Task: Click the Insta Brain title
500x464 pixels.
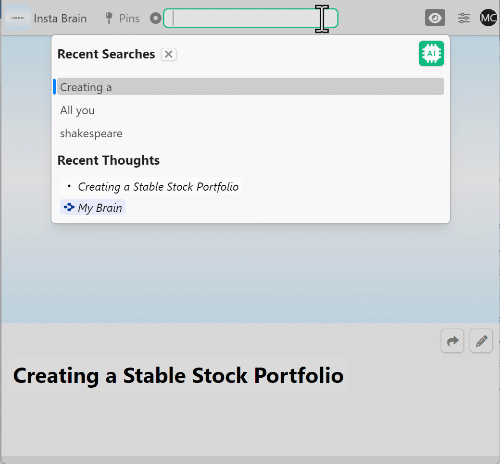Action: [x=60, y=18]
